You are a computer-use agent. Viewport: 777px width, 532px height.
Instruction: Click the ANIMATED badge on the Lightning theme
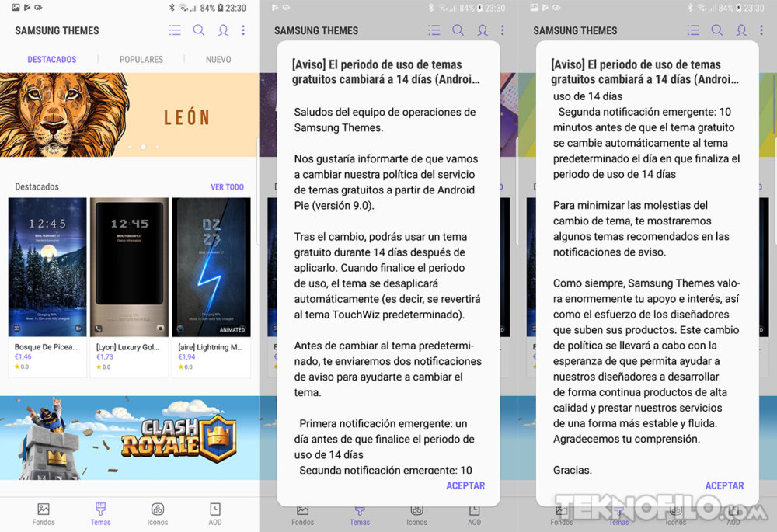[232, 329]
